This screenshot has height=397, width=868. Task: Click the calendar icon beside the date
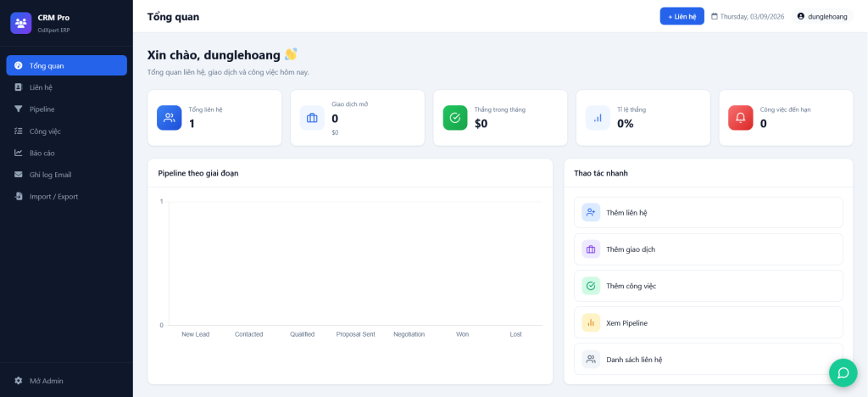click(x=714, y=17)
